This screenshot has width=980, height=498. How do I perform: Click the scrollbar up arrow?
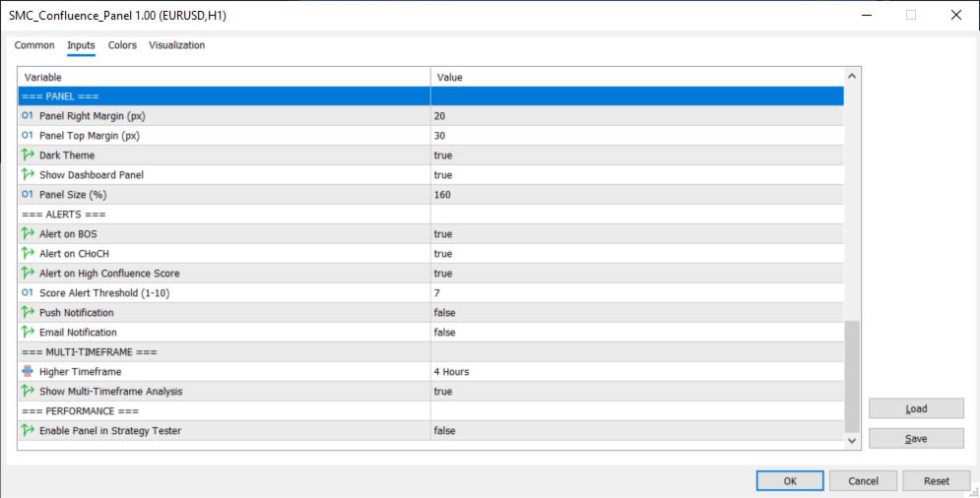click(x=852, y=76)
